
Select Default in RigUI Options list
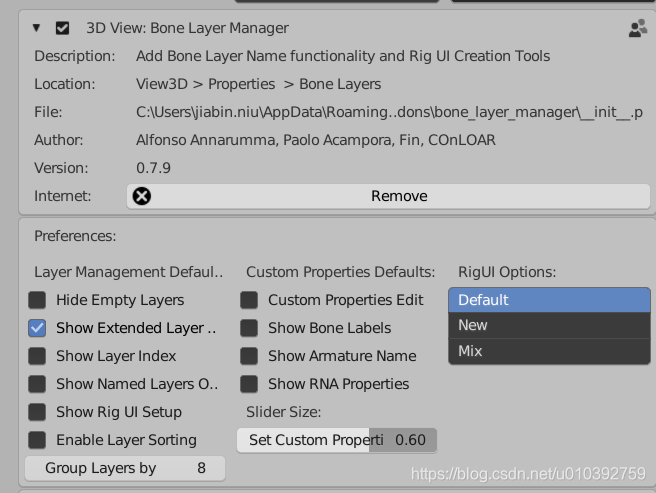549,300
